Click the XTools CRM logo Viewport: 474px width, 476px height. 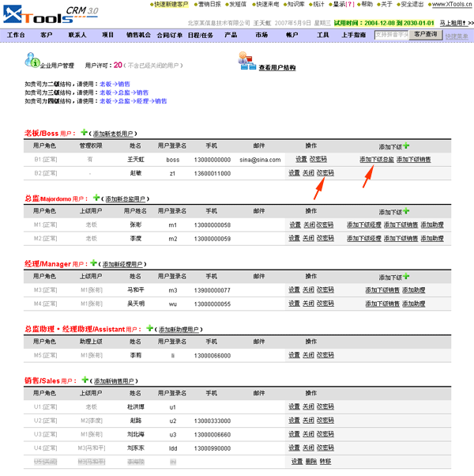tap(49, 13)
